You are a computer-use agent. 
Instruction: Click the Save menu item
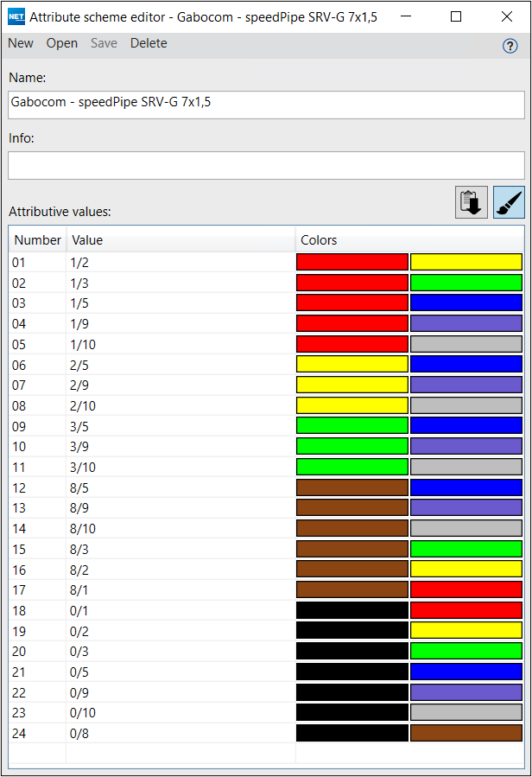(104, 43)
